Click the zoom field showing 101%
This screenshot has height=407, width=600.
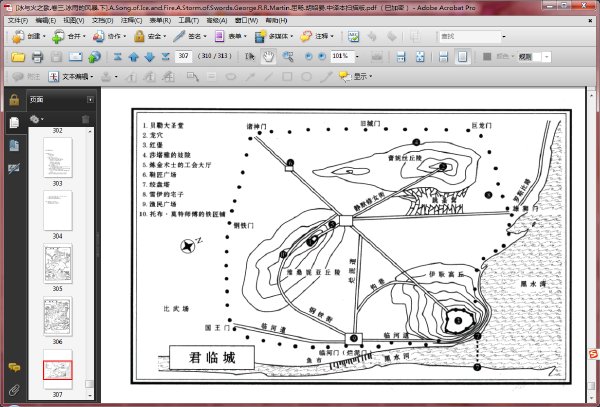[342, 56]
